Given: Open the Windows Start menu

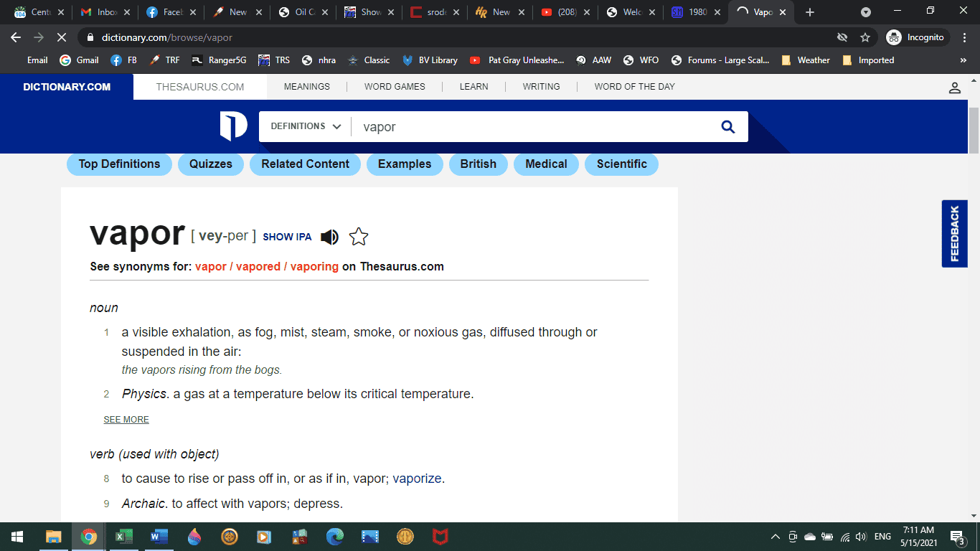Looking at the screenshot, I should click(17, 537).
